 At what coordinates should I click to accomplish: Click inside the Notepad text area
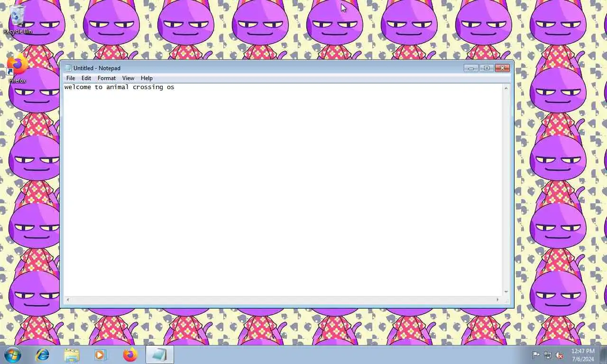pos(283,190)
